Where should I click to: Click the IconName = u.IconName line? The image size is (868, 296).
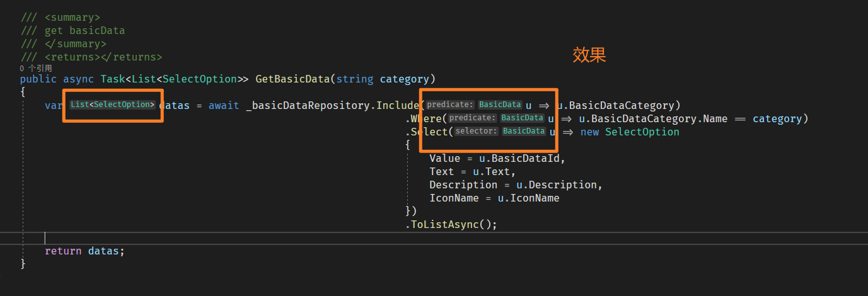(494, 198)
